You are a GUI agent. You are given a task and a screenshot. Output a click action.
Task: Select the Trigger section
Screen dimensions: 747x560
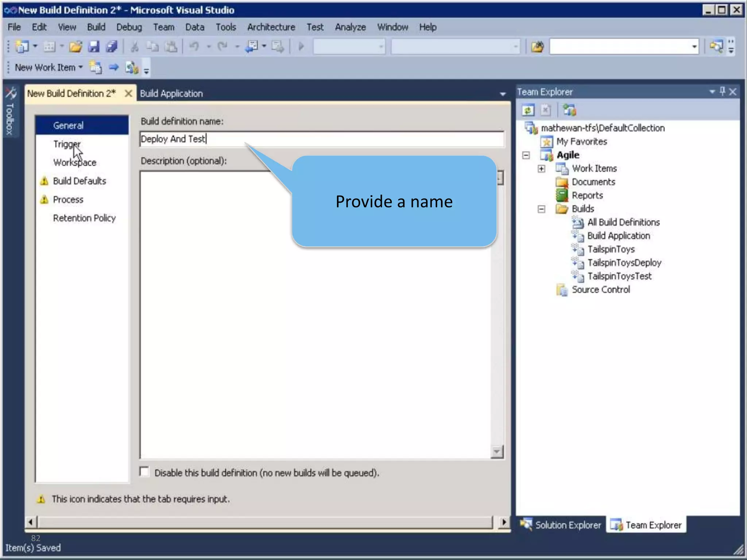click(67, 144)
